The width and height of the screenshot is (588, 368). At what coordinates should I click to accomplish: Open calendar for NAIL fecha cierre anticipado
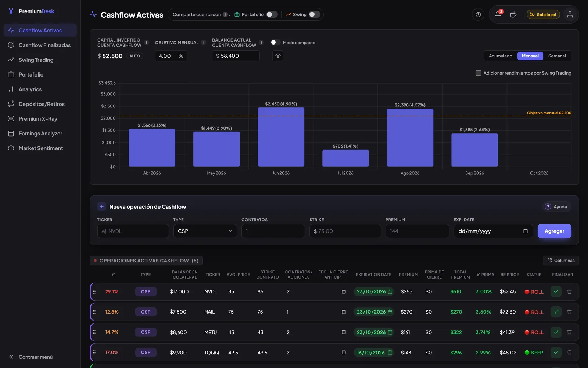[x=344, y=312]
